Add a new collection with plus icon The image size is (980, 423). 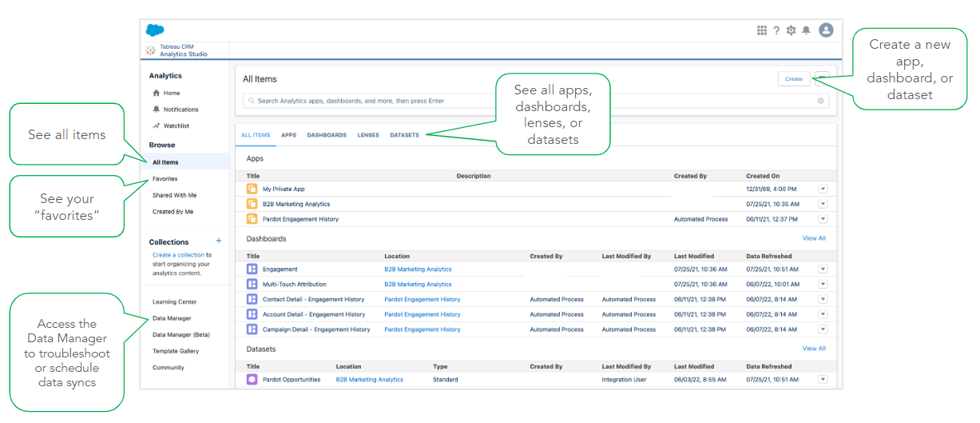(x=219, y=241)
